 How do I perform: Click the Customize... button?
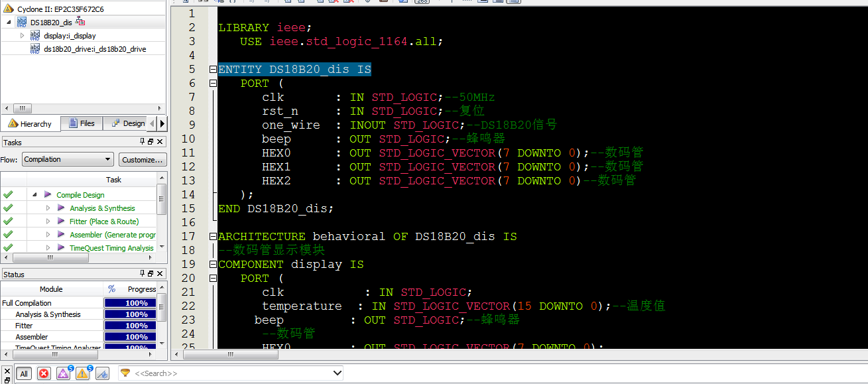(143, 159)
